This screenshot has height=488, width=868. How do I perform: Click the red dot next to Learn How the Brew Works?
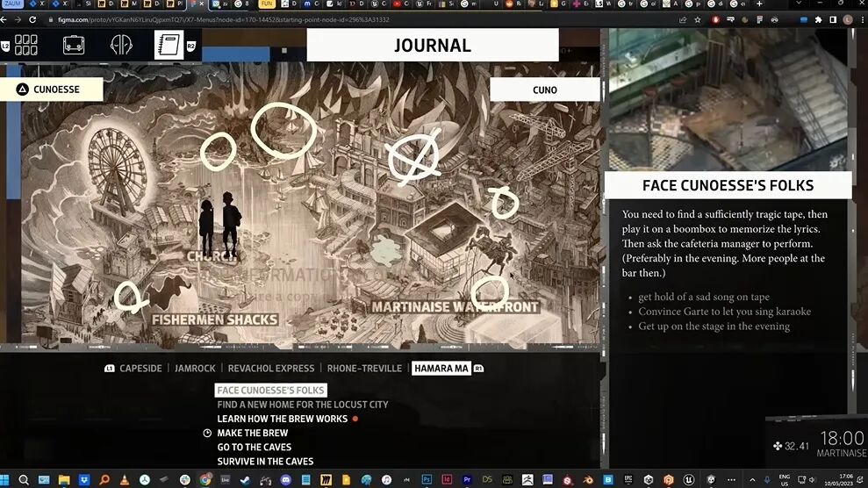click(355, 419)
